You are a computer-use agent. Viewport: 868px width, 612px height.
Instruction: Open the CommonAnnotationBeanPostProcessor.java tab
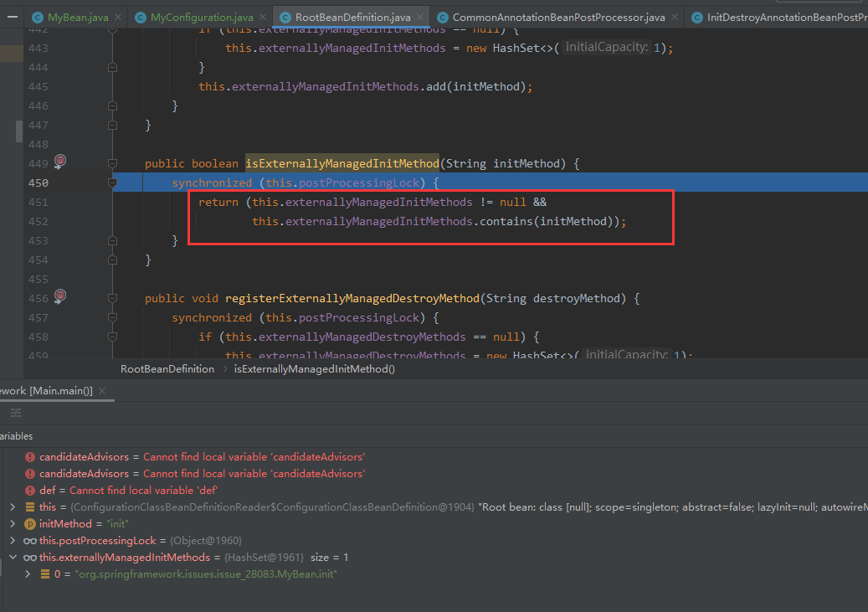click(x=558, y=18)
